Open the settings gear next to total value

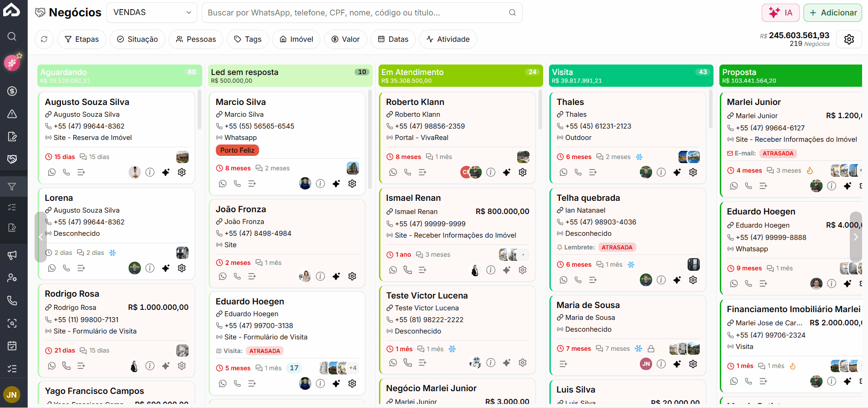(849, 39)
